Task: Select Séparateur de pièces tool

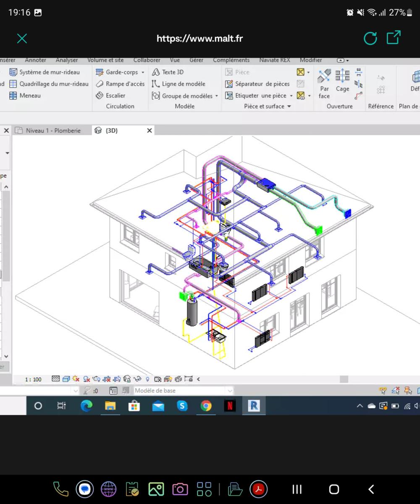Action: point(257,84)
